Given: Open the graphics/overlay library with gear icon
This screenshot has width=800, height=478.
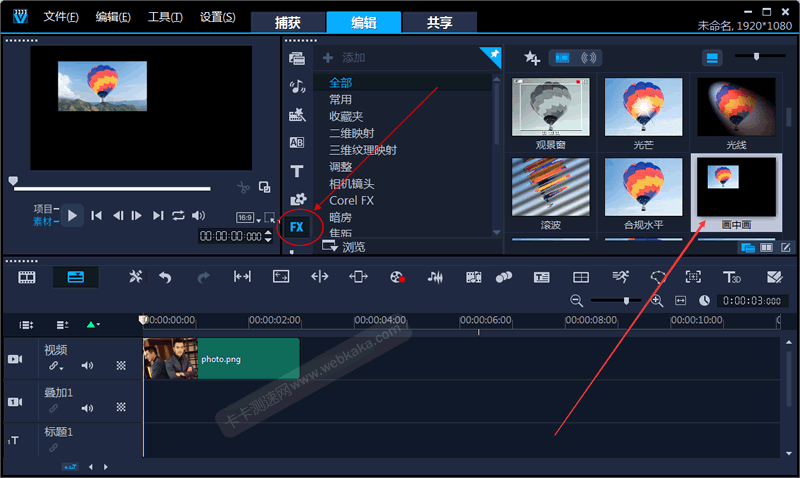Looking at the screenshot, I should (x=298, y=199).
